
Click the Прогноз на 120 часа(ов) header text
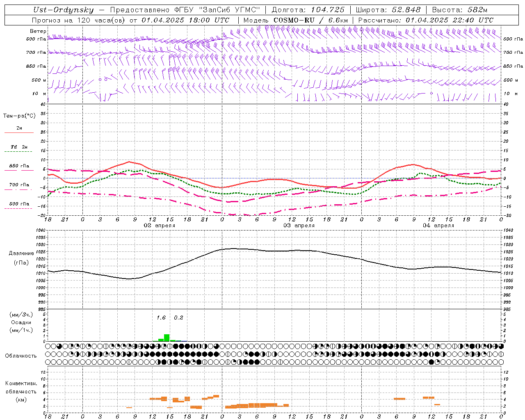[79, 20]
